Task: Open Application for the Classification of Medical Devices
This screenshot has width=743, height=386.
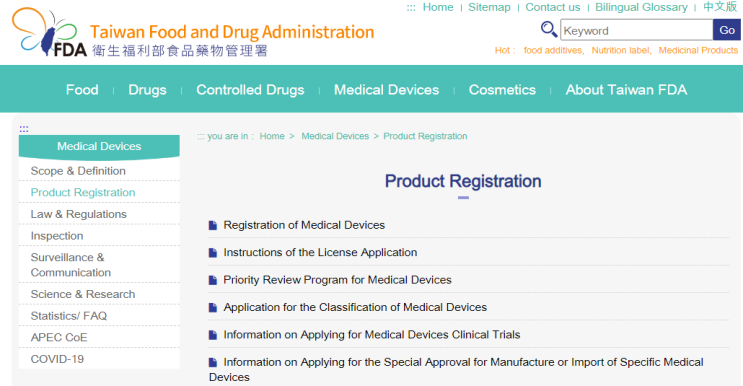Action: pos(355,308)
